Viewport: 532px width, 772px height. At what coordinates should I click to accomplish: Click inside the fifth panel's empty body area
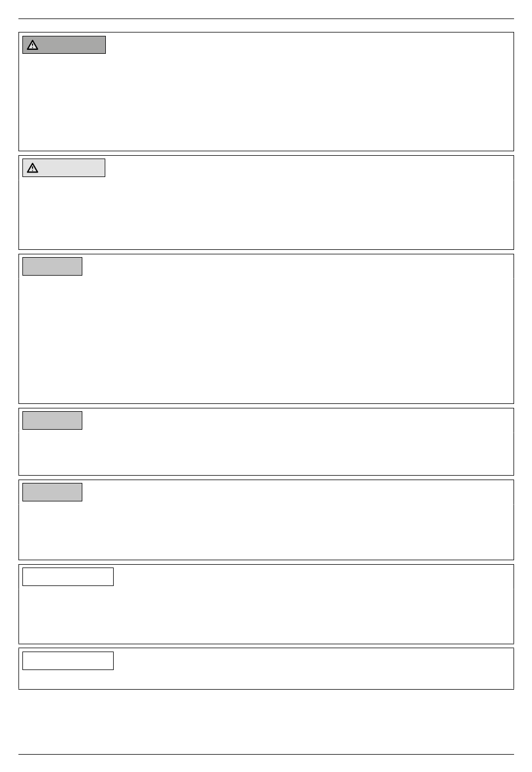pyautogui.click(x=266, y=530)
